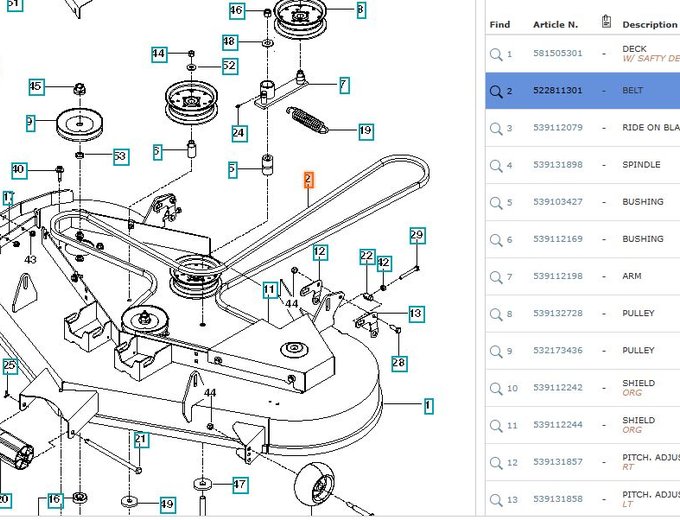Click the magnifier icon for row 7 ARM
Viewport: 680px width, 520px height.
[x=496, y=277]
